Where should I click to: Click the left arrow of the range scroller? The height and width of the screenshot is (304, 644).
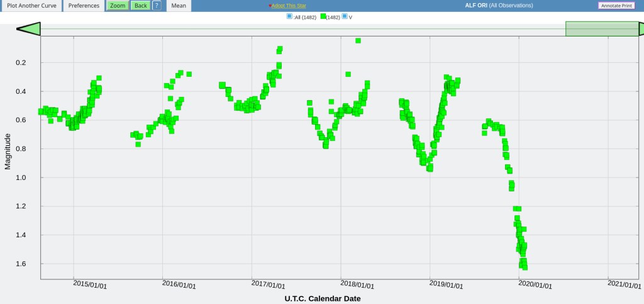(x=28, y=29)
